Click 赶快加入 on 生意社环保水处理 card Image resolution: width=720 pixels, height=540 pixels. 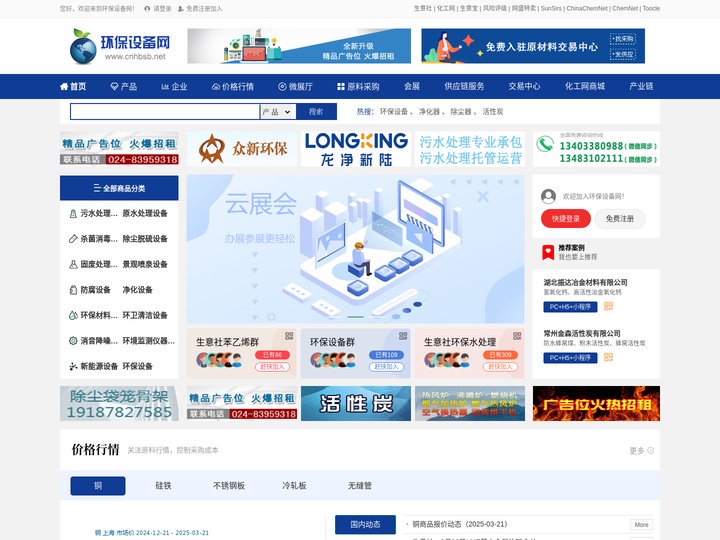500,366
